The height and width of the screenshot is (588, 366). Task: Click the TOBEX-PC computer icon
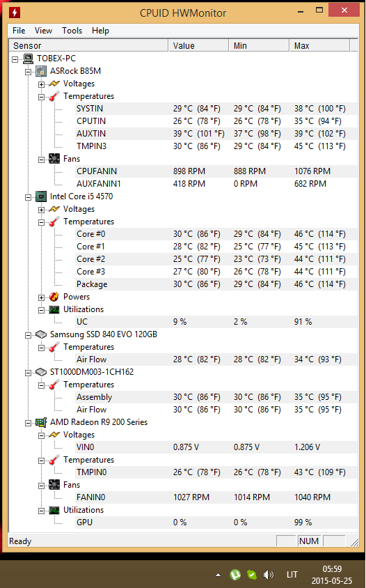pos(28,59)
